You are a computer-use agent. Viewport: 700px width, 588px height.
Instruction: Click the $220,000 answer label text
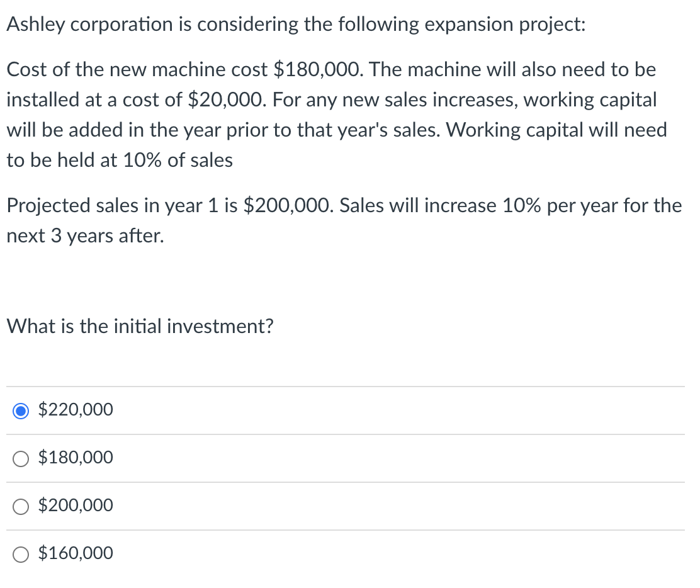pyautogui.click(x=75, y=410)
